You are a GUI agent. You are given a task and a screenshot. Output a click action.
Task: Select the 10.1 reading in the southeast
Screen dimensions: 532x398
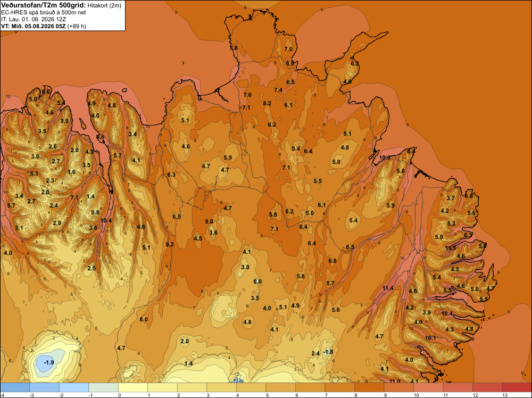pyautogui.click(x=430, y=338)
